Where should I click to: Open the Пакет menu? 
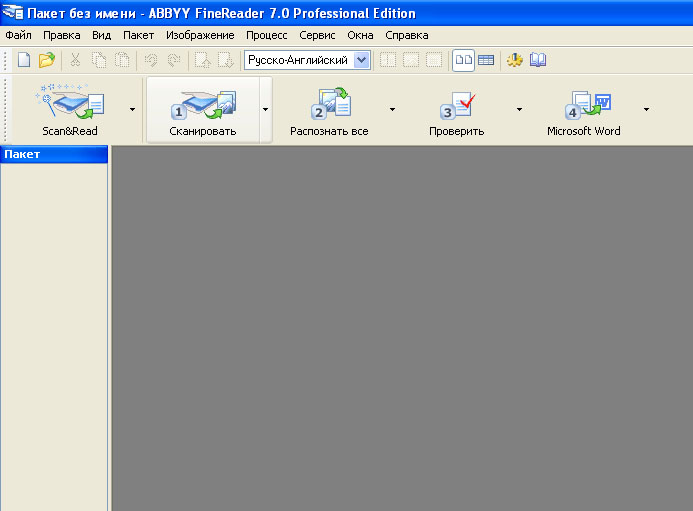point(138,35)
